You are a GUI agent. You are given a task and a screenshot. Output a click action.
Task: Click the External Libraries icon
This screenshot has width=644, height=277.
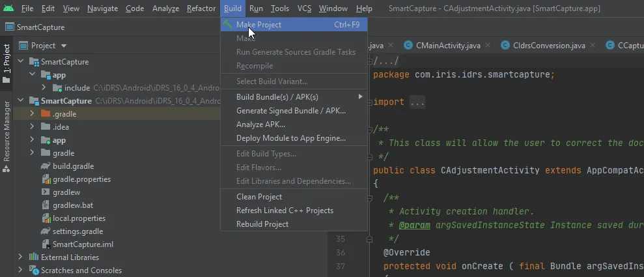click(34, 257)
